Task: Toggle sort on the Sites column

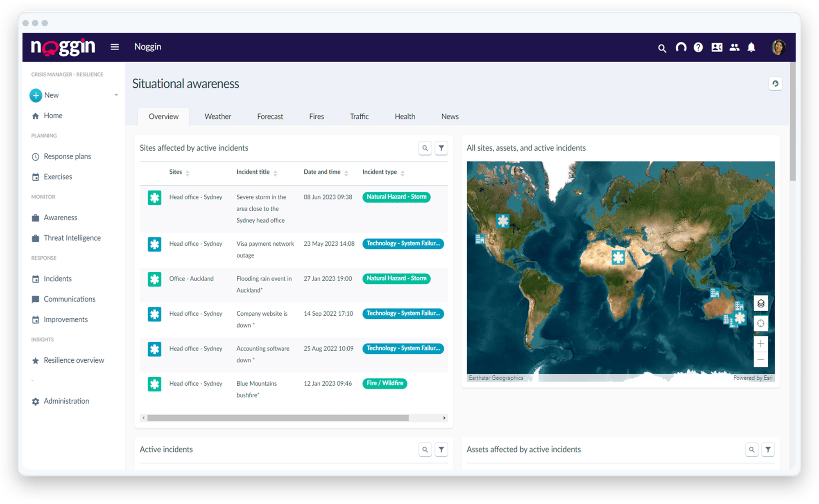Action: (188, 172)
